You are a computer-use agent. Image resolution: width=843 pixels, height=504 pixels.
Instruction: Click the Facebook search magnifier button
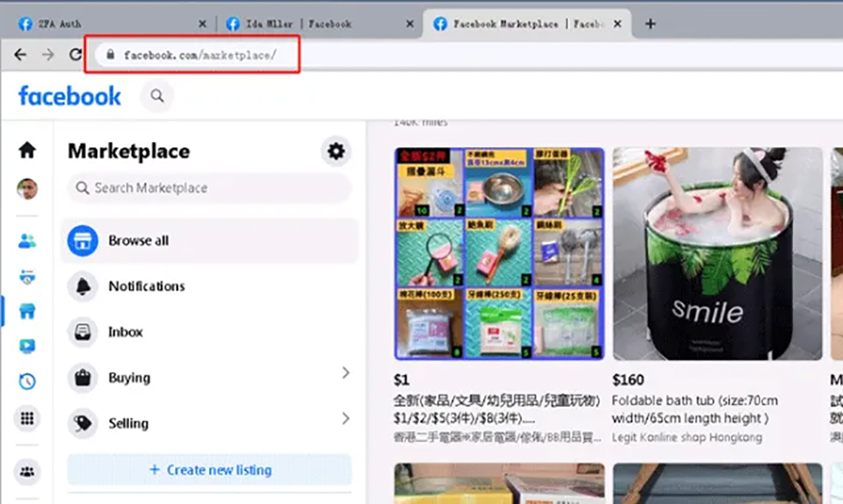click(x=157, y=96)
